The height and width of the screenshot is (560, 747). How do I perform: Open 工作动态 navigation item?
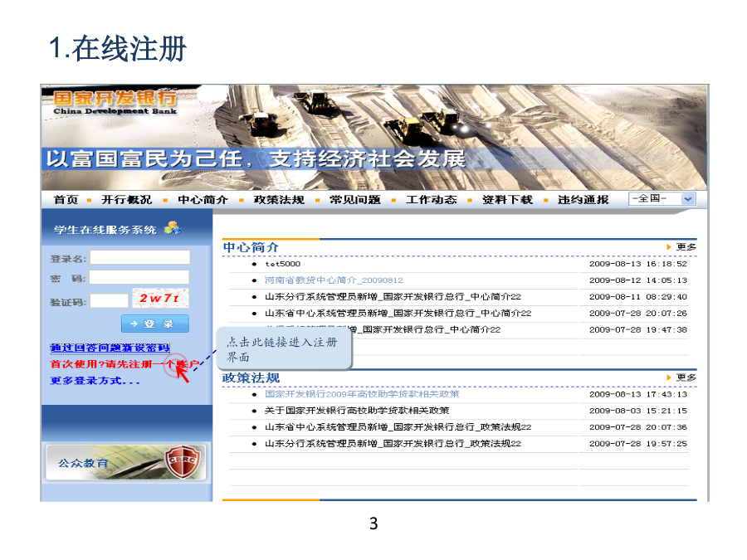431,199
